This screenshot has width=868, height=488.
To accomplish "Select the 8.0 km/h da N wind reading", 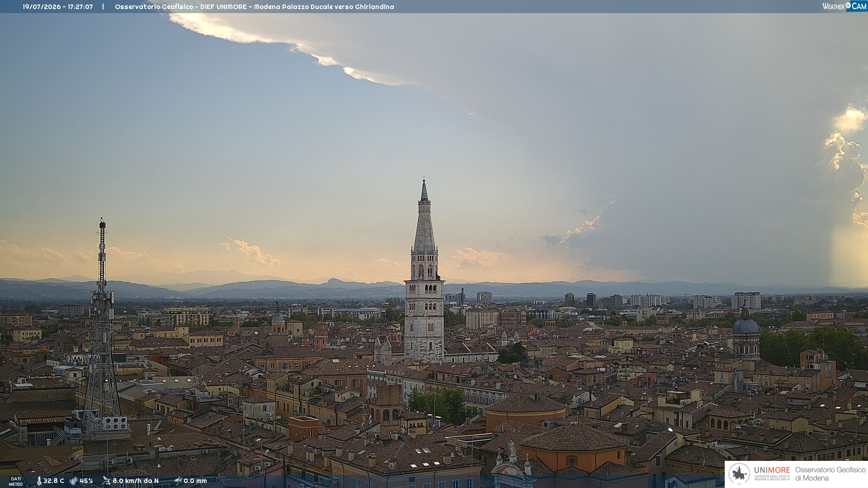I will [136, 481].
